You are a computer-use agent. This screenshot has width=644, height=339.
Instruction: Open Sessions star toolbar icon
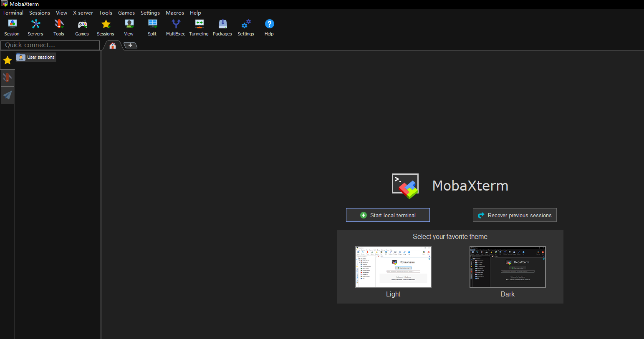(106, 28)
